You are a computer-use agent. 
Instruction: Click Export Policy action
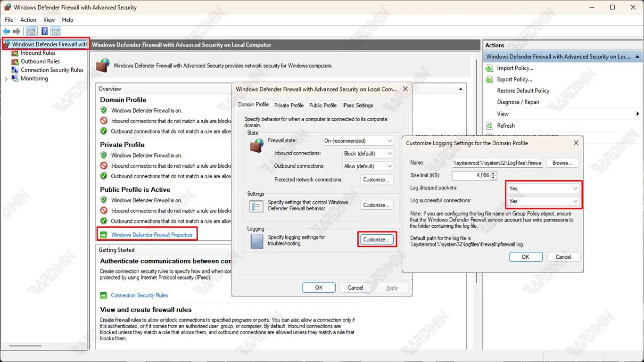[x=514, y=79]
